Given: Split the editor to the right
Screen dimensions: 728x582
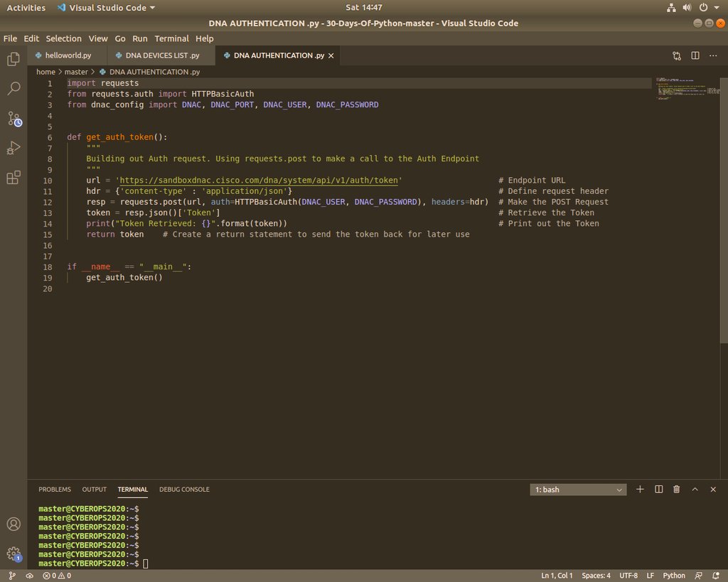Looking at the screenshot, I should pos(695,55).
